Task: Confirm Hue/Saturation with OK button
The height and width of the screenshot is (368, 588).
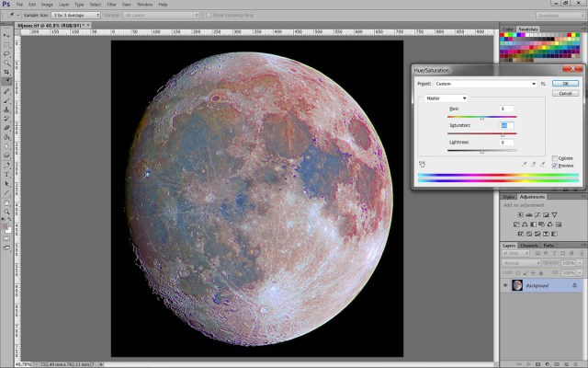Action: (x=566, y=83)
